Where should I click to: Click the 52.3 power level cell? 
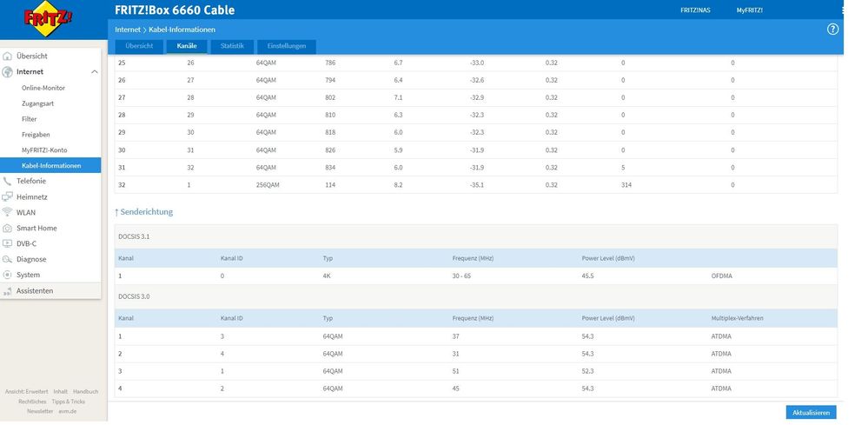587,371
